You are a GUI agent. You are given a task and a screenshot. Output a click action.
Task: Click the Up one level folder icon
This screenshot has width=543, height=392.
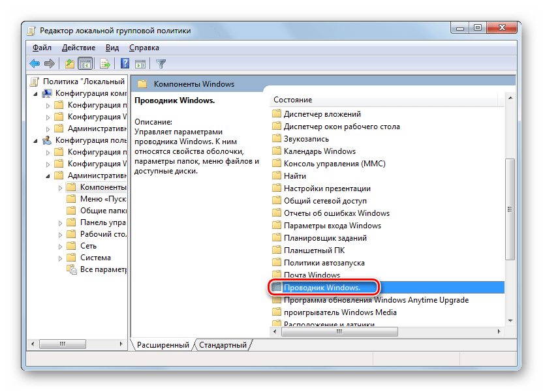pos(69,63)
